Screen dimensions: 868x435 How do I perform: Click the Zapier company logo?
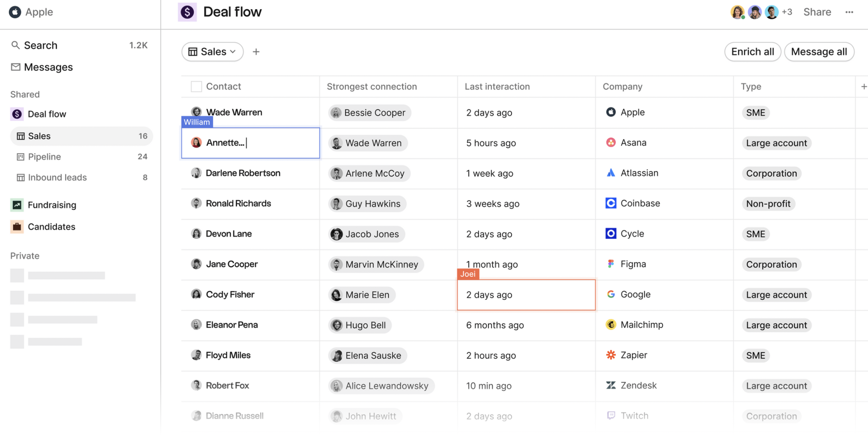click(x=611, y=355)
